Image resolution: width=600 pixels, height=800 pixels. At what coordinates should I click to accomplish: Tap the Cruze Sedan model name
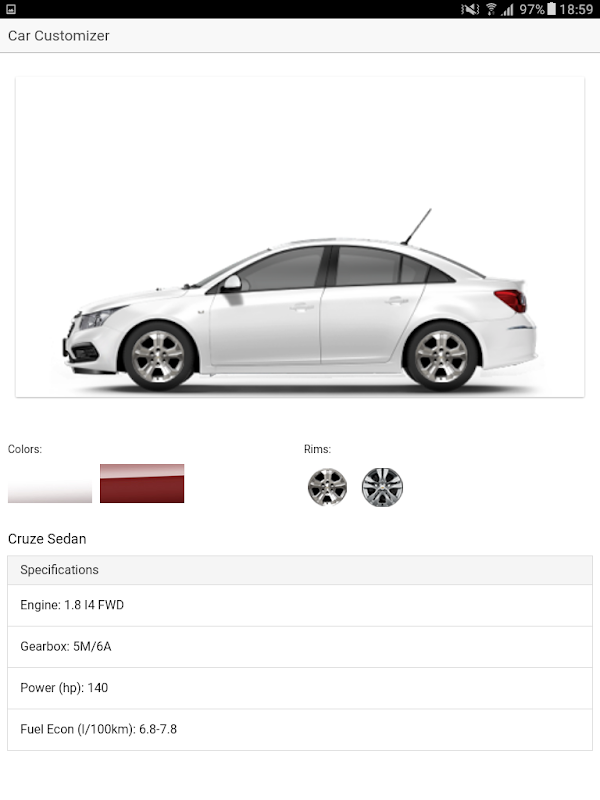47,539
